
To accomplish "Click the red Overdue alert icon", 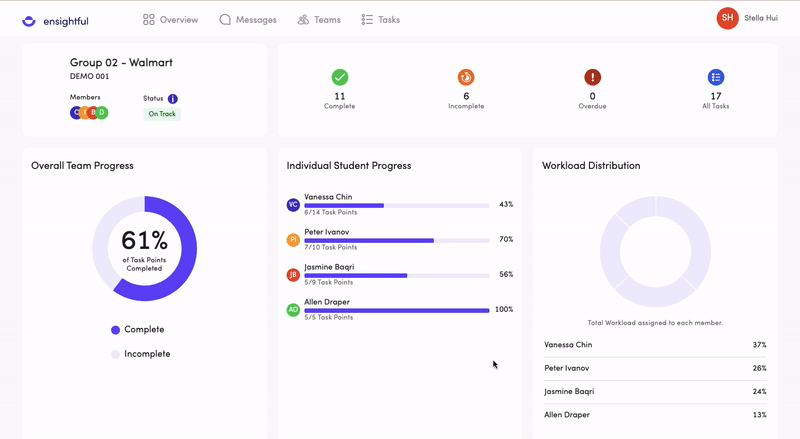I will (592, 77).
